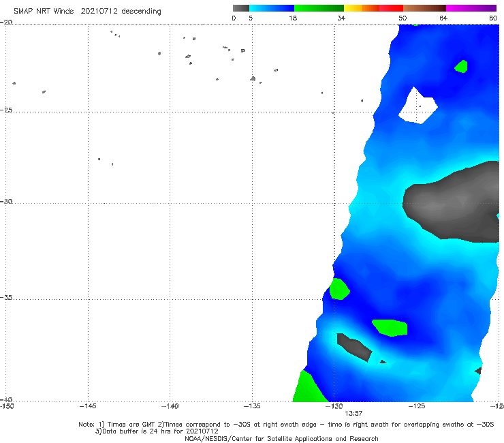Click the 'SMAP NRT Winds' title text
Viewport: 504px width, 443px height.
point(44,11)
